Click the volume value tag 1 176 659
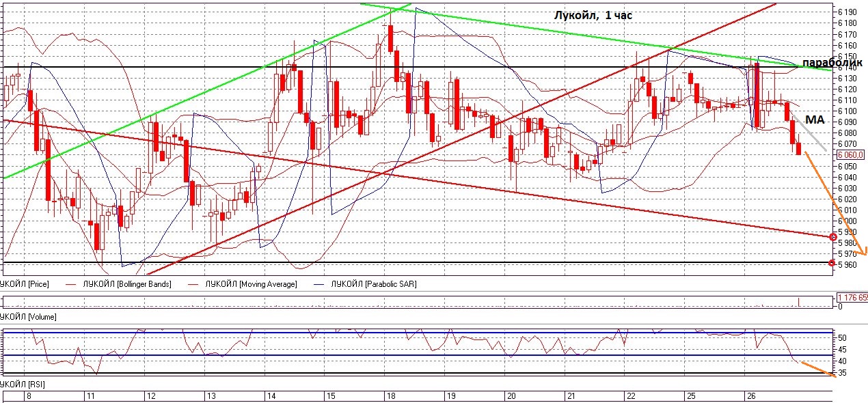Image resolution: width=868 pixels, height=403 pixels. [x=852, y=297]
